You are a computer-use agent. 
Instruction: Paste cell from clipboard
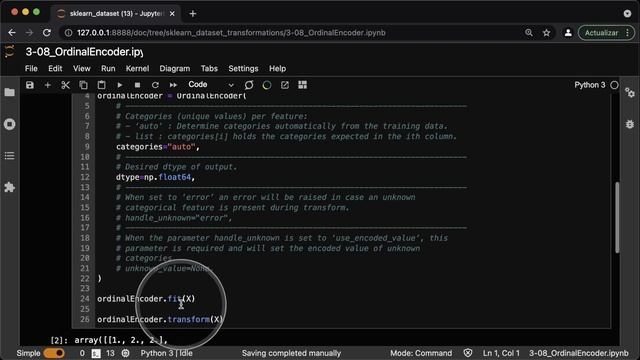(101, 85)
